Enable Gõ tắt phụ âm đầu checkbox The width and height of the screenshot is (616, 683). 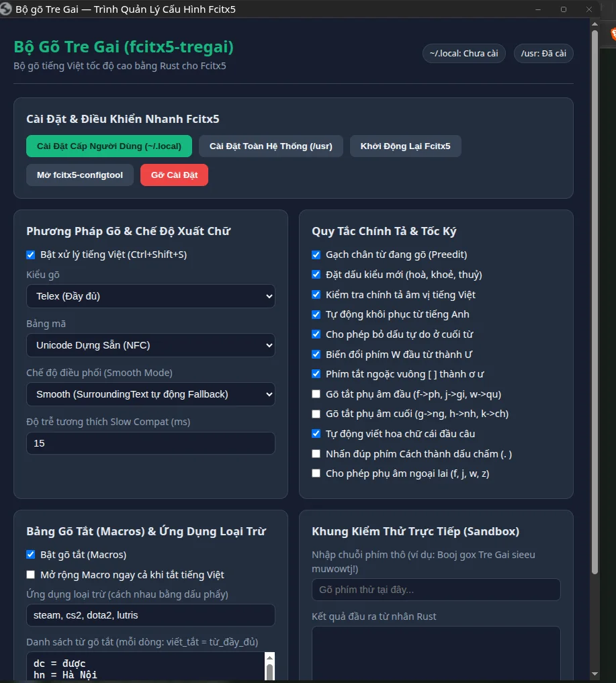coord(316,394)
